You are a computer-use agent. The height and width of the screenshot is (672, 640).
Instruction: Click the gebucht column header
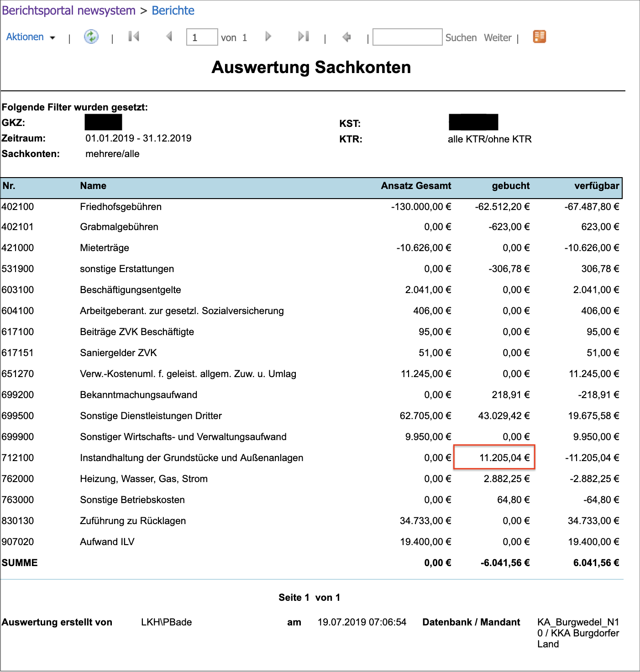(510, 186)
